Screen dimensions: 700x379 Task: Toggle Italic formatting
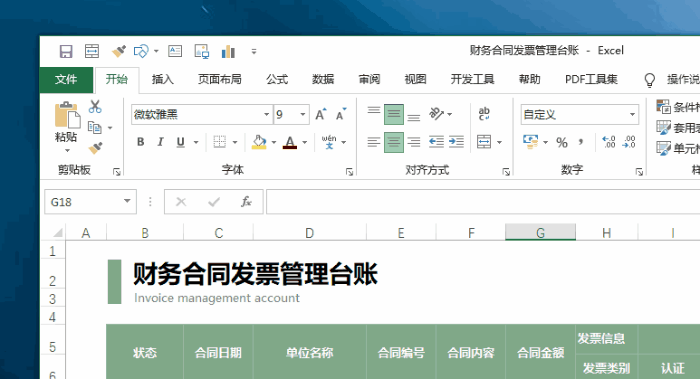coord(160,142)
